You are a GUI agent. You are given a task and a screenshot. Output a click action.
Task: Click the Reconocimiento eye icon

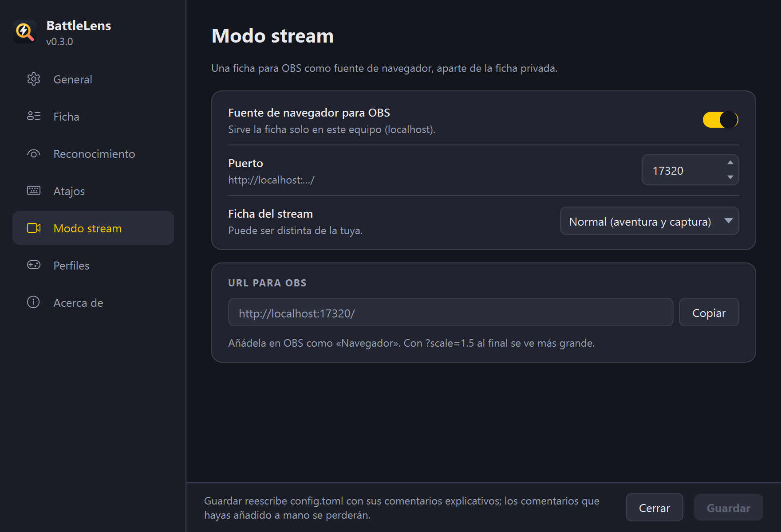(34, 154)
